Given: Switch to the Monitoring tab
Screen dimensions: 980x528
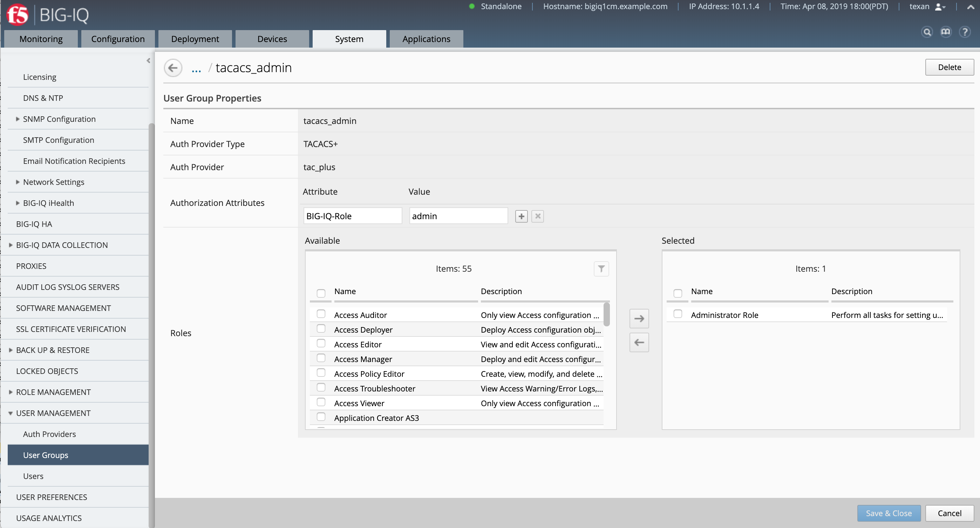Looking at the screenshot, I should point(40,39).
